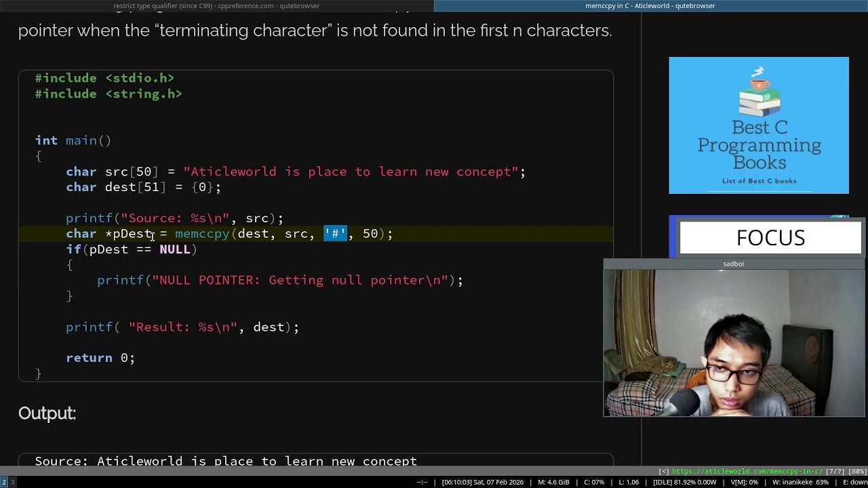Click the webcam video feed

(734, 342)
